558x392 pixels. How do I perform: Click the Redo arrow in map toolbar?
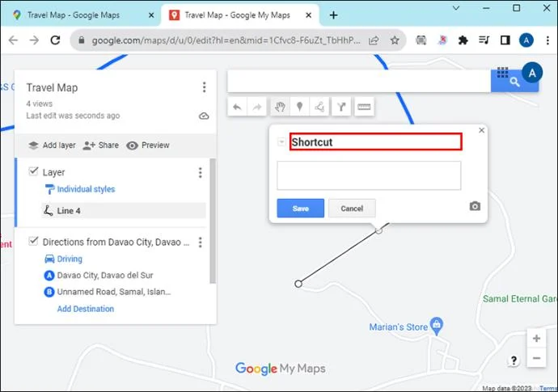tap(257, 107)
